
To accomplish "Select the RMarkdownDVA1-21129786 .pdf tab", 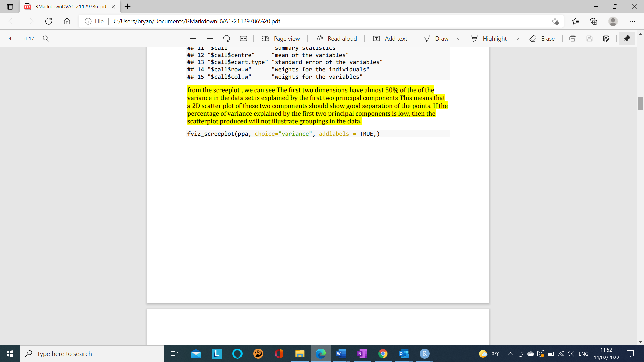I will (70, 7).
